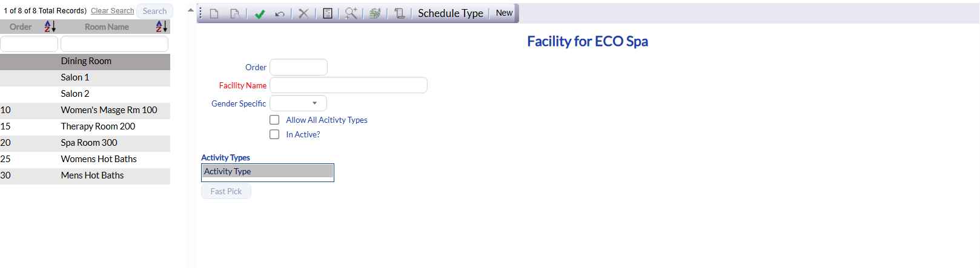Click the new blank record icon

214,13
